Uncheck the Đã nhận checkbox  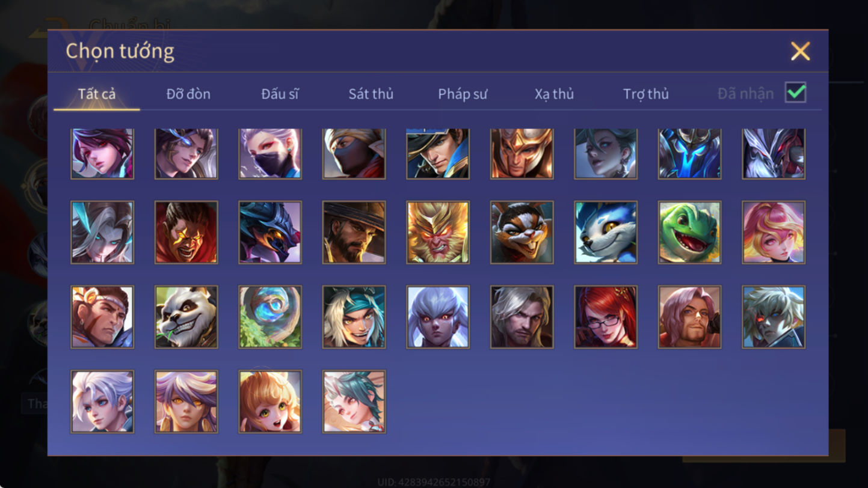point(795,93)
